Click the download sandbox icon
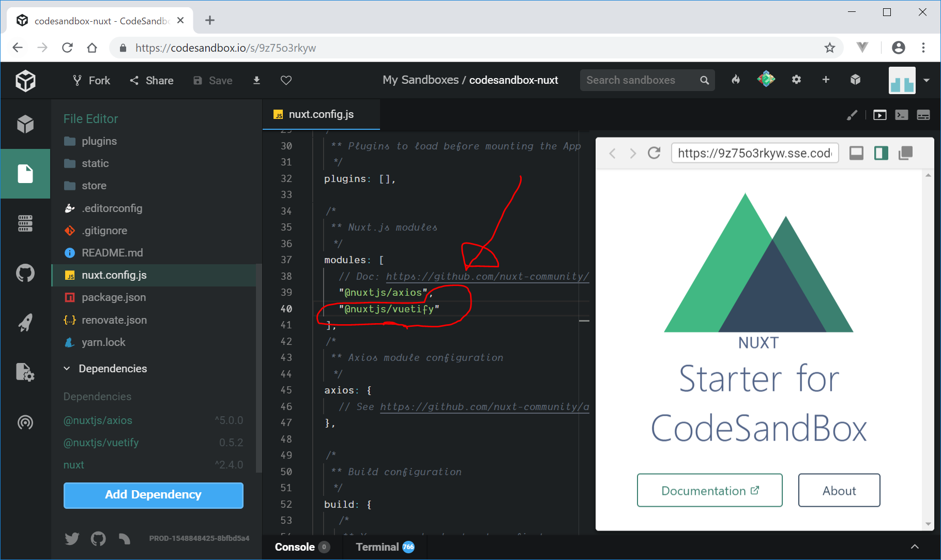 click(256, 80)
